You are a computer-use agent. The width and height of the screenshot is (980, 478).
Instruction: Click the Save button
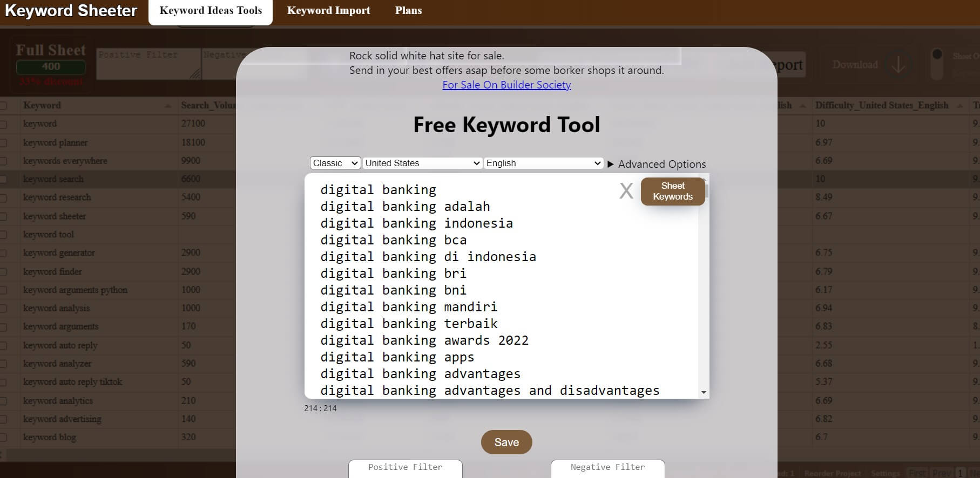506,442
